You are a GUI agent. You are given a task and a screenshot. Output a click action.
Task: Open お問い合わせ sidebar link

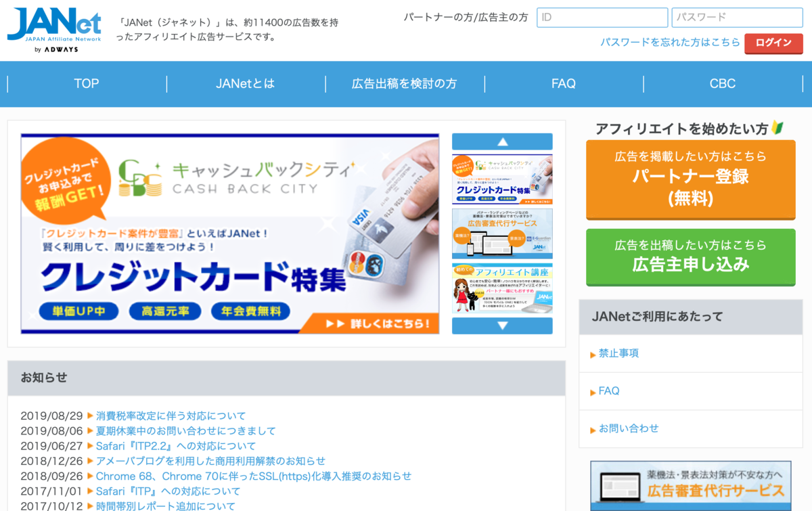(x=628, y=428)
